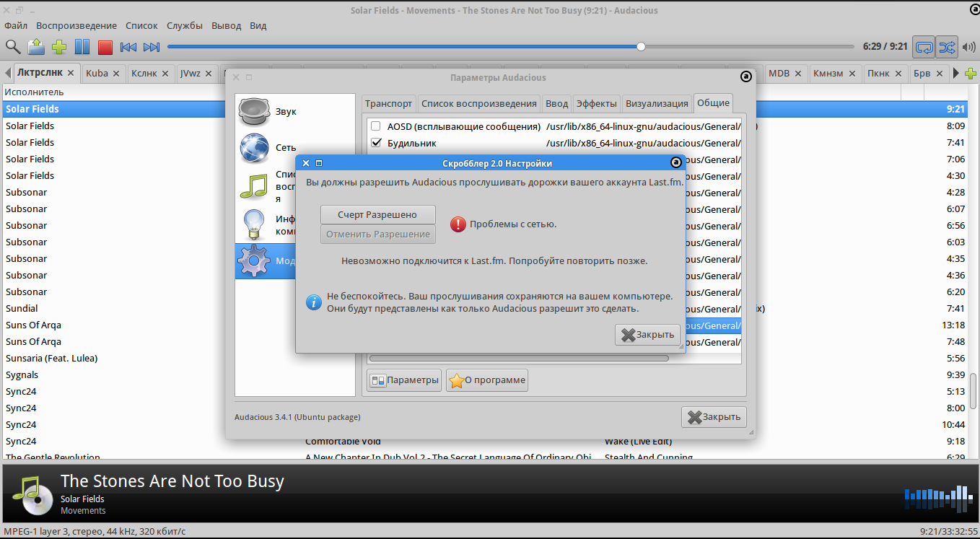
Task: Select the Suns Of Arqa 13:18 row
Action: [485, 325]
